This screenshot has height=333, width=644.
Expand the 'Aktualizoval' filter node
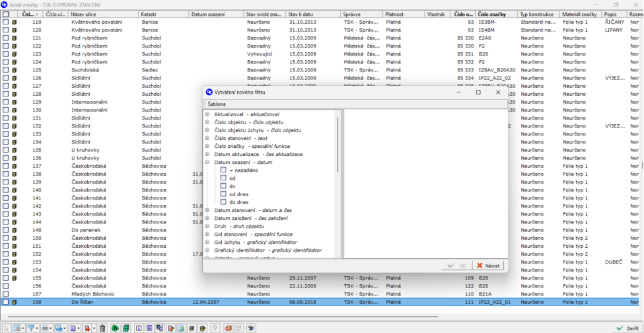coord(207,114)
